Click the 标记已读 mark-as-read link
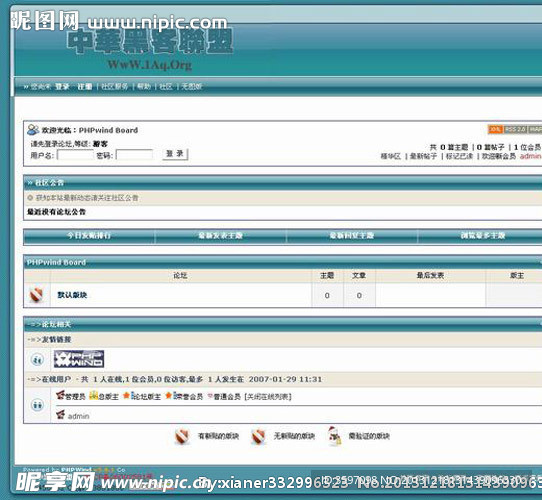 tap(459, 156)
